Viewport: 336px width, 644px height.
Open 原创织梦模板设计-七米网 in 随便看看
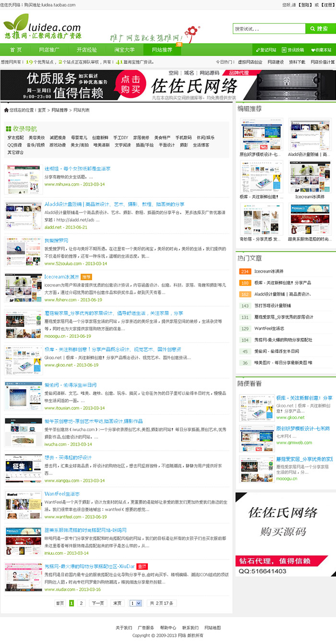pyautogui.click(x=302, y=428)
